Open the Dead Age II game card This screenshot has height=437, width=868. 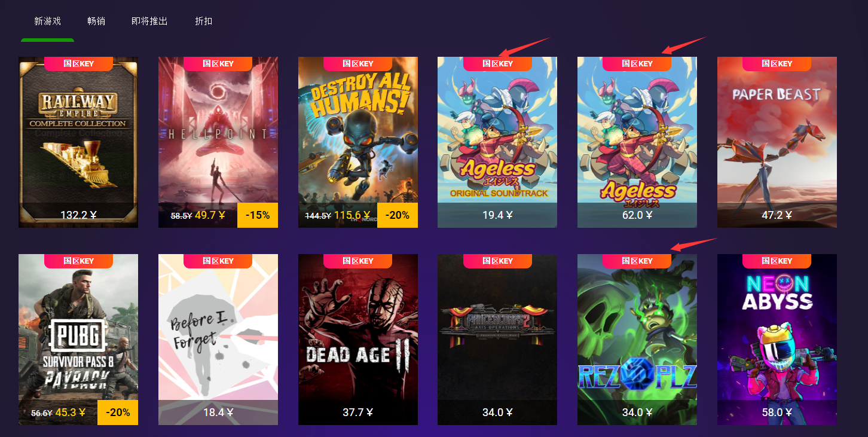pos(358,340)
